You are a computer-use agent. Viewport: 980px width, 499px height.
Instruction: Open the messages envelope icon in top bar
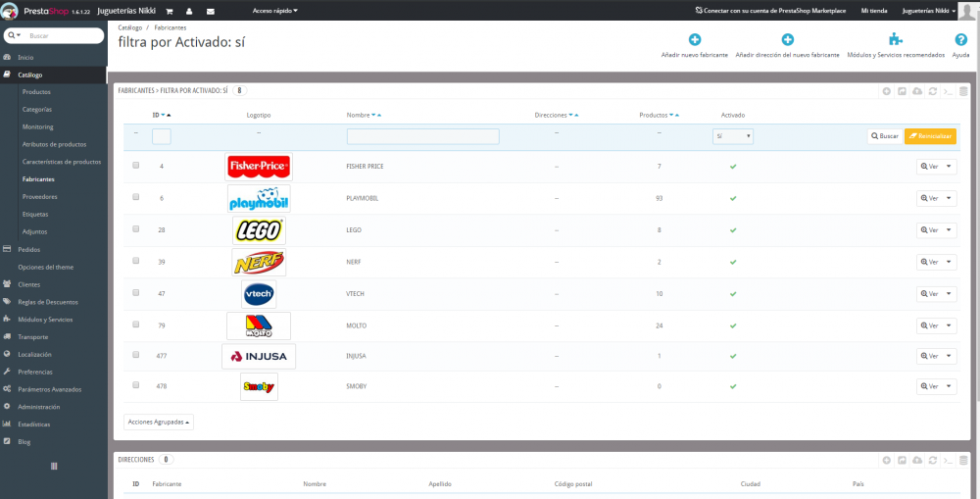(210, 11)
